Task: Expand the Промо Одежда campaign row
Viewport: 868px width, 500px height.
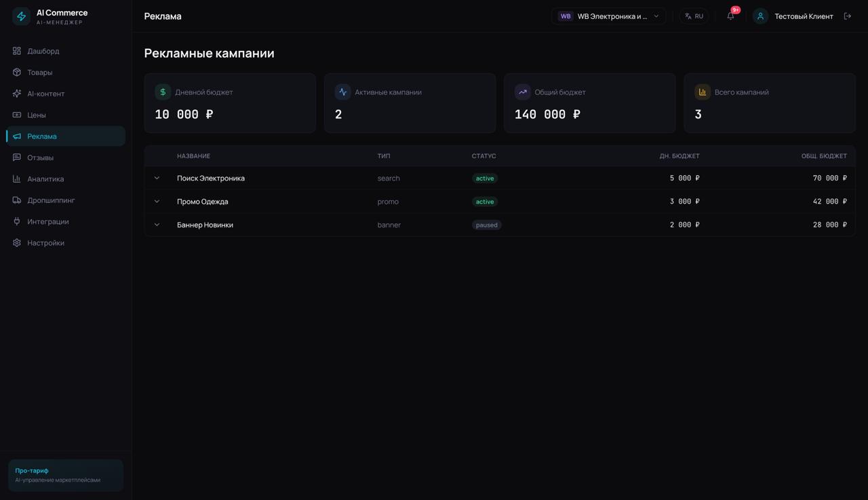Action: (157, 201)
